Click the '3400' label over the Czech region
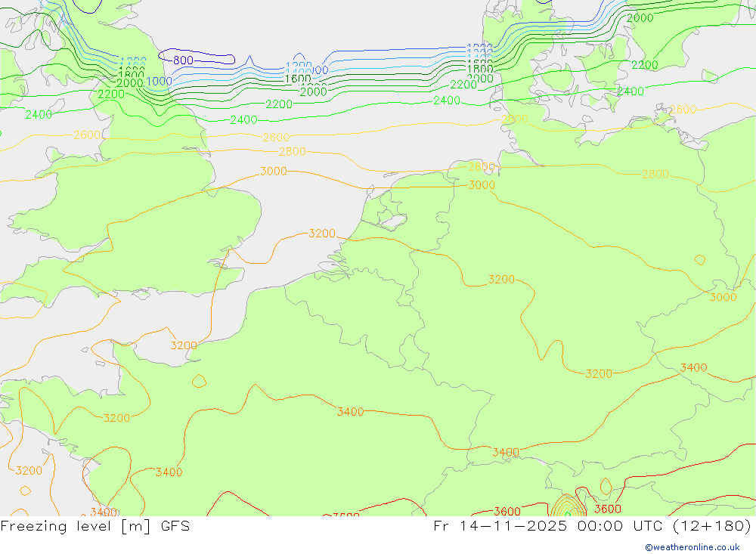The height and width of the screenshot is (554, 756). 693,368
